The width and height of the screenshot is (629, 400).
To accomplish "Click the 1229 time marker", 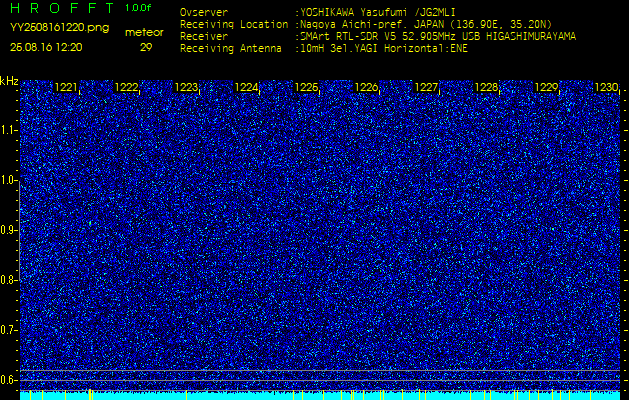I will click(x=546, y=87).
